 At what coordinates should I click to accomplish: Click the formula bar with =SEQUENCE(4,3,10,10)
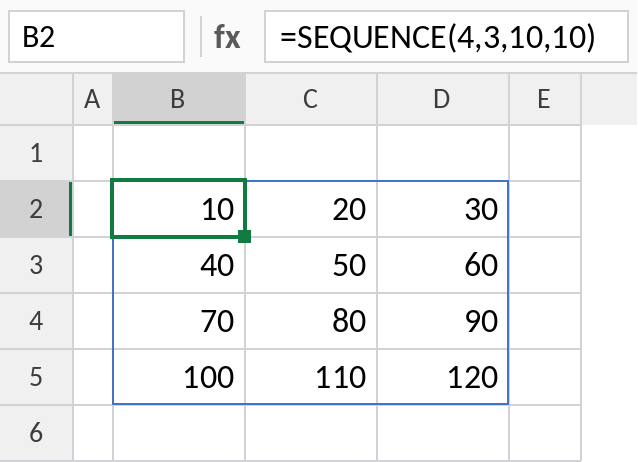[446, 37]
